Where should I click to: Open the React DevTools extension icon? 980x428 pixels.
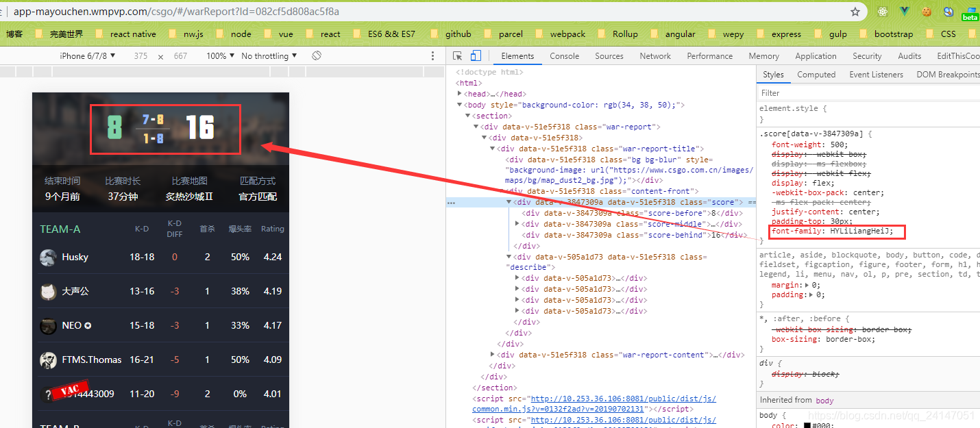tap(883, 12)
